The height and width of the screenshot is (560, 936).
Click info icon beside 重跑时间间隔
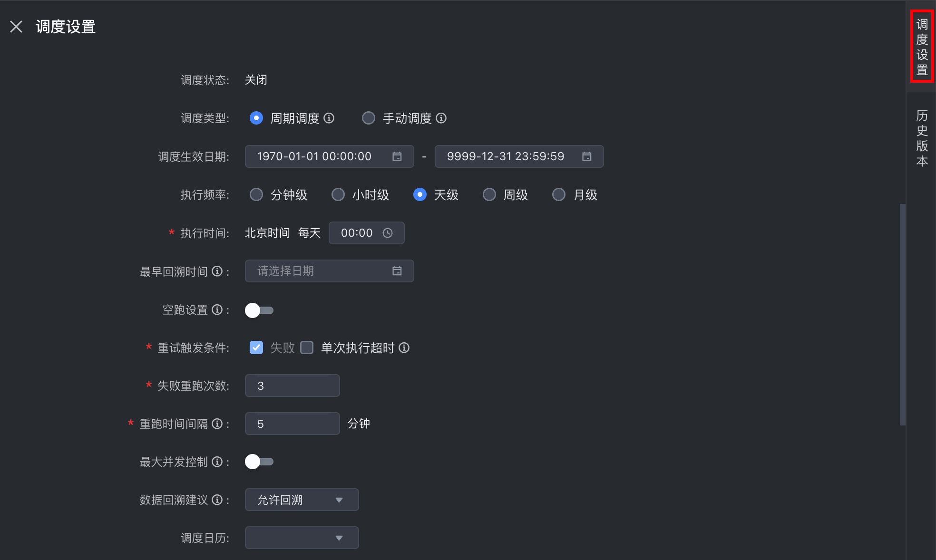[x=217, y=424]
